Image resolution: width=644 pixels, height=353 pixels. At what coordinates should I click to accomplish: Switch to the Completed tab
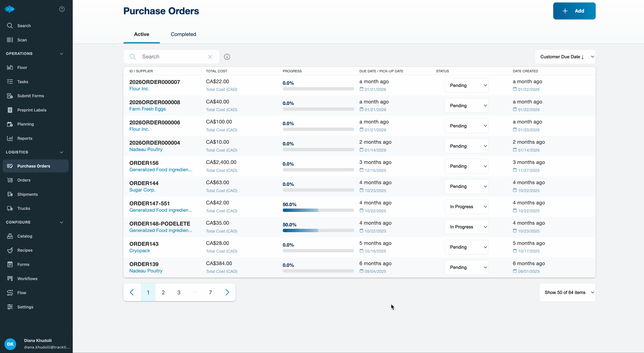[183, 34]
